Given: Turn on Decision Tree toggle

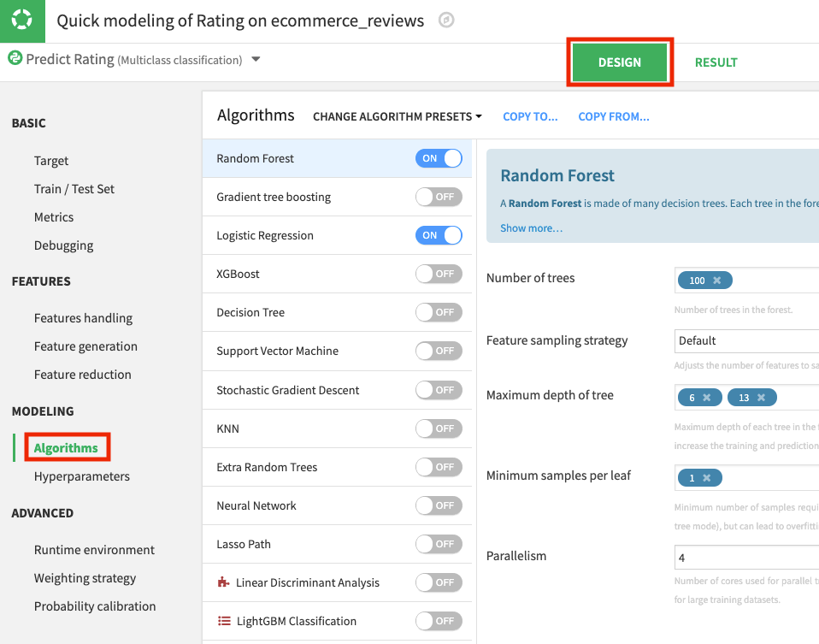Looking at the screenshot, I should (x=439, y=312).
